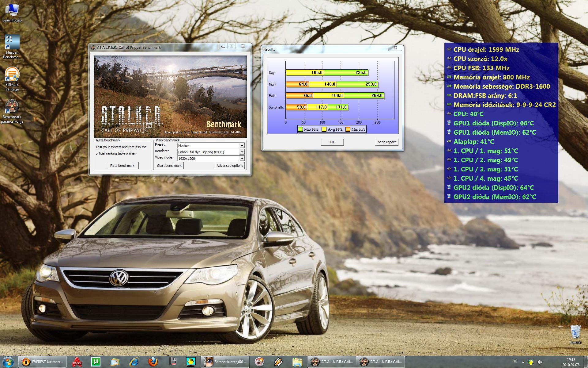The width and height of the screenshot is (588, 368).
Task: Open the Heaven Benchmark desktop shortcut
Action: pyautogui.click(x=12, y=47)
